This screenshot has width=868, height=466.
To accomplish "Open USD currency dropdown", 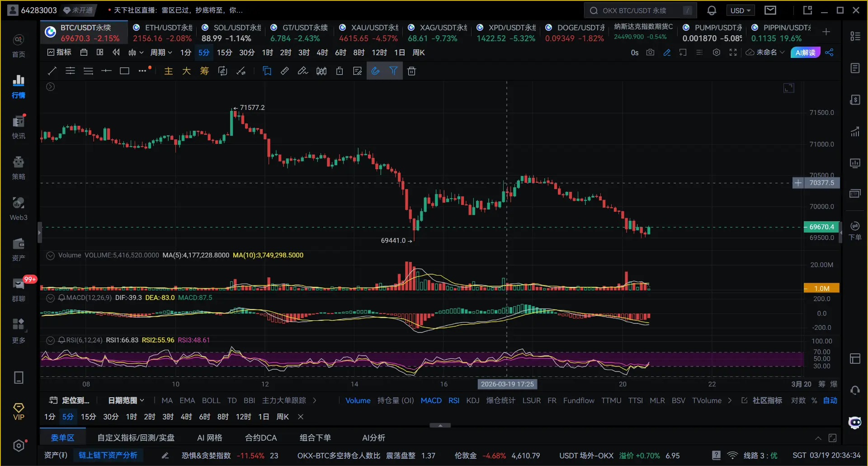I will point(741,10).
